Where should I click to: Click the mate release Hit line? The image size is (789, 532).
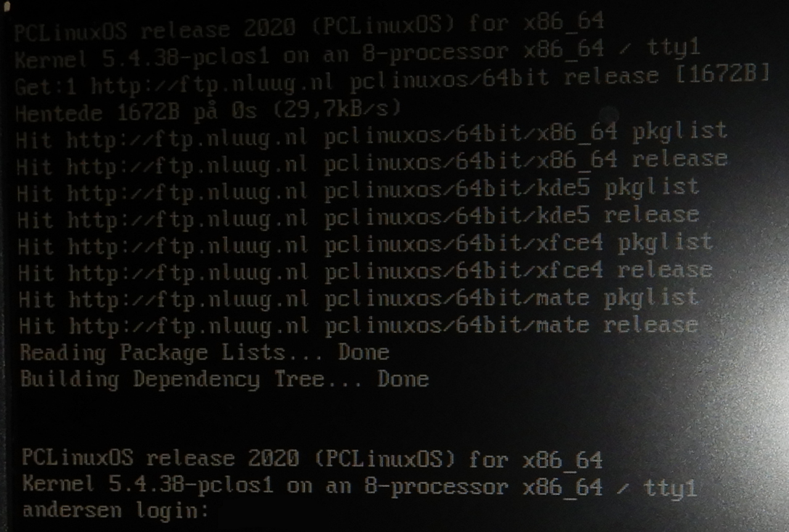(359, 326)
